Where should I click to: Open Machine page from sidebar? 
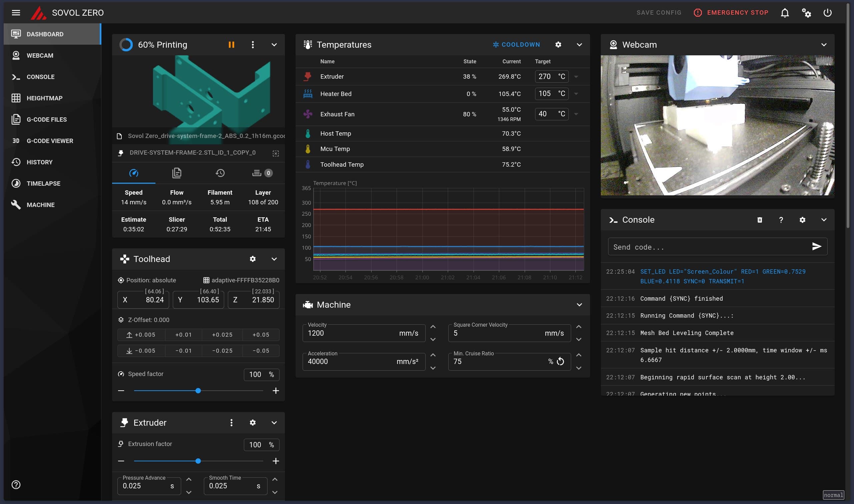pyautogui.click(x=52, y=205)
